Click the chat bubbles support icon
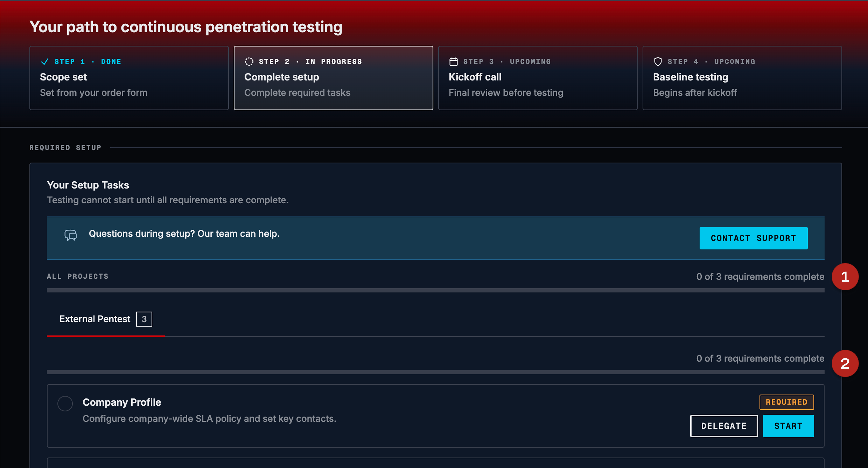Viewport: 868px width, 468px height. tap(71, 235)
